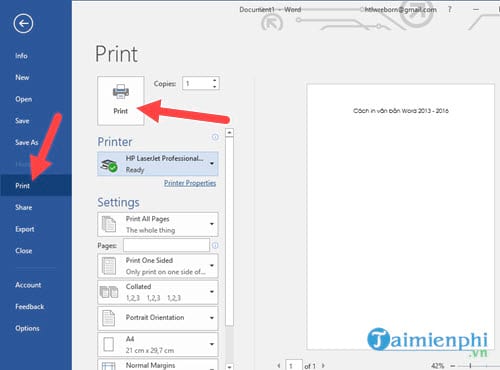
Task: Click the printer icon Print button
Action: (x=121, y=101)
